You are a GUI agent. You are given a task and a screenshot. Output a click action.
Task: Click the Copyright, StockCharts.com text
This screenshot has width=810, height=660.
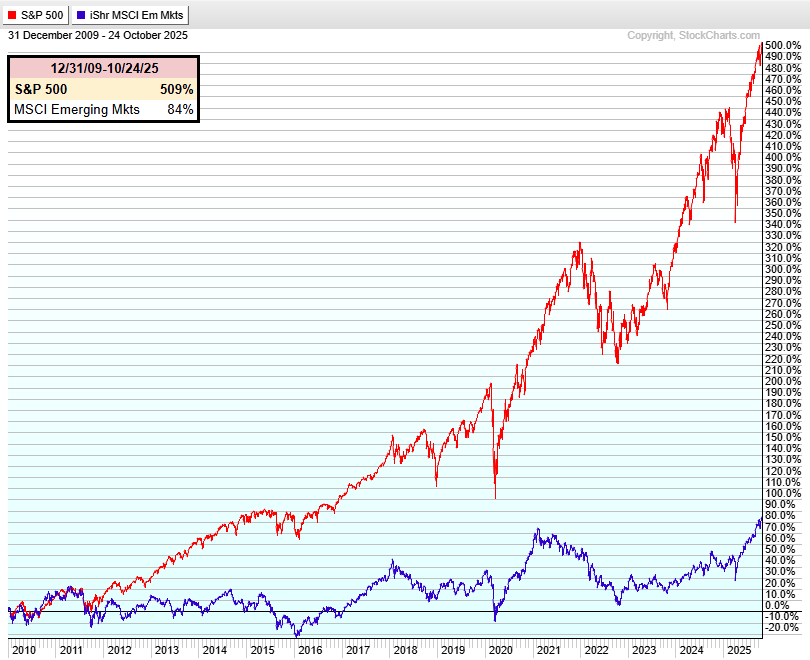pos(693,35)
